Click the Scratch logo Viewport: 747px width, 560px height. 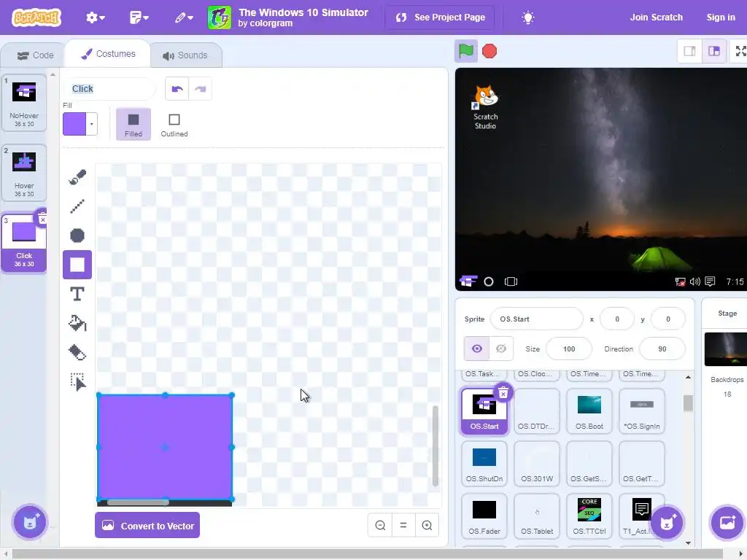coord(36,17)
